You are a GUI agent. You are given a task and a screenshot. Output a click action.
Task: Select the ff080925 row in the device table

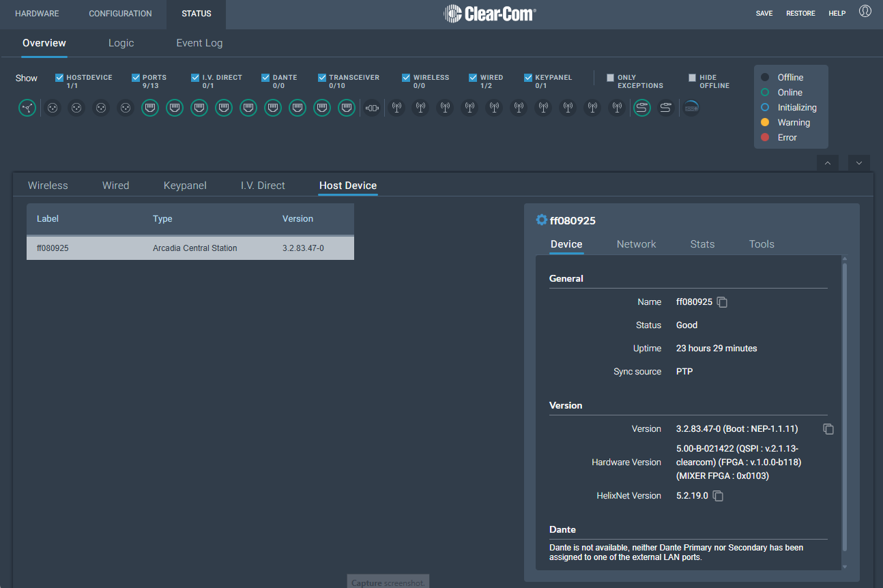190,248
